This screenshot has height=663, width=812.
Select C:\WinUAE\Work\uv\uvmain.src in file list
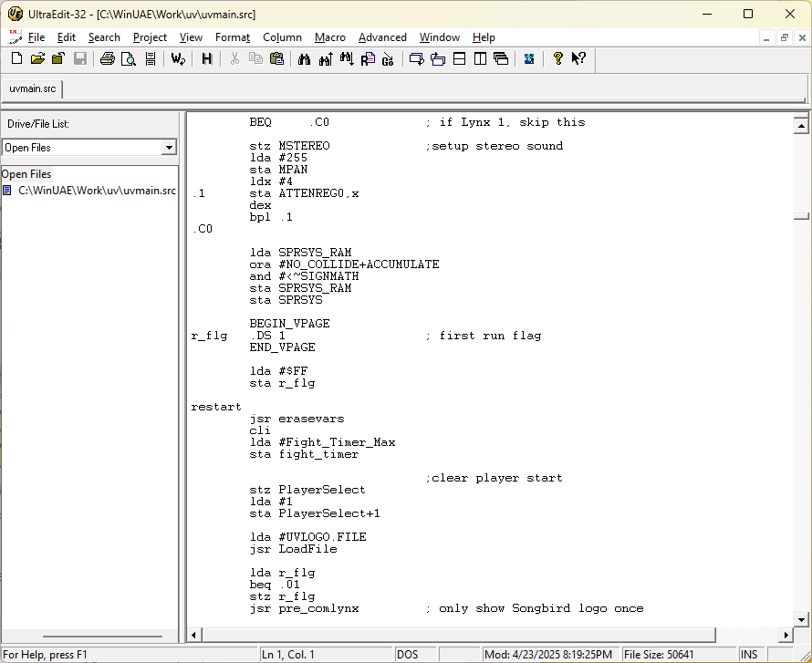point(97,191)
